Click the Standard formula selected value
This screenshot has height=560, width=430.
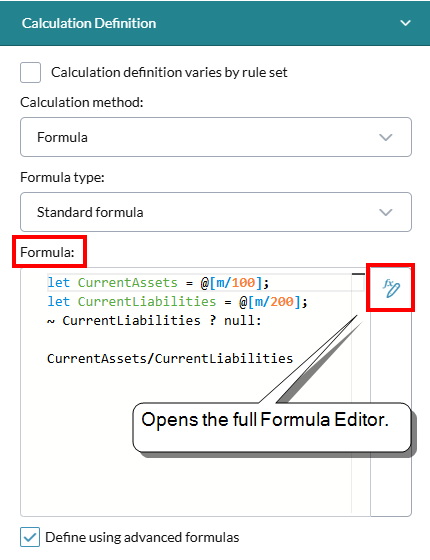point(90,212)
